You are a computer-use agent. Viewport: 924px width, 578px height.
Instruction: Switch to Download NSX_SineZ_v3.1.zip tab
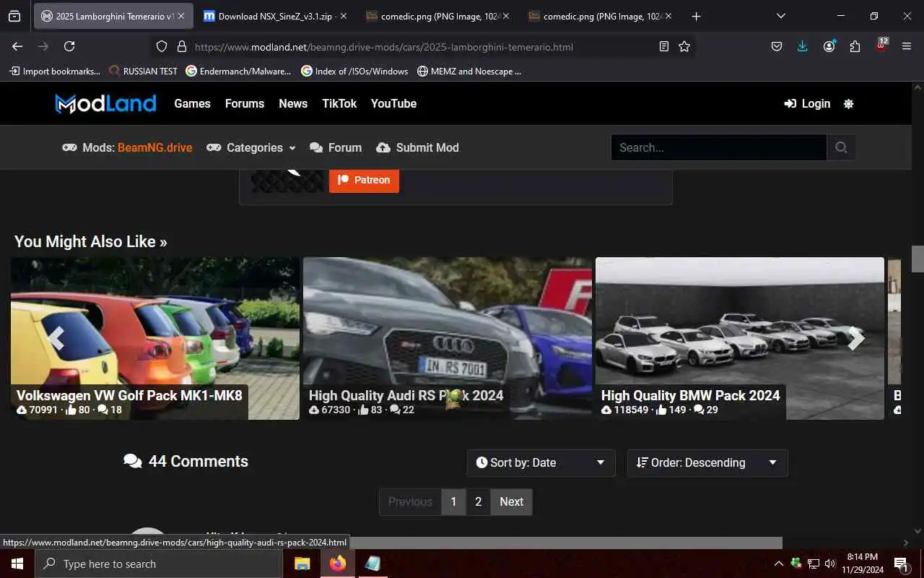pyautogui.click(x=274, y=16)
